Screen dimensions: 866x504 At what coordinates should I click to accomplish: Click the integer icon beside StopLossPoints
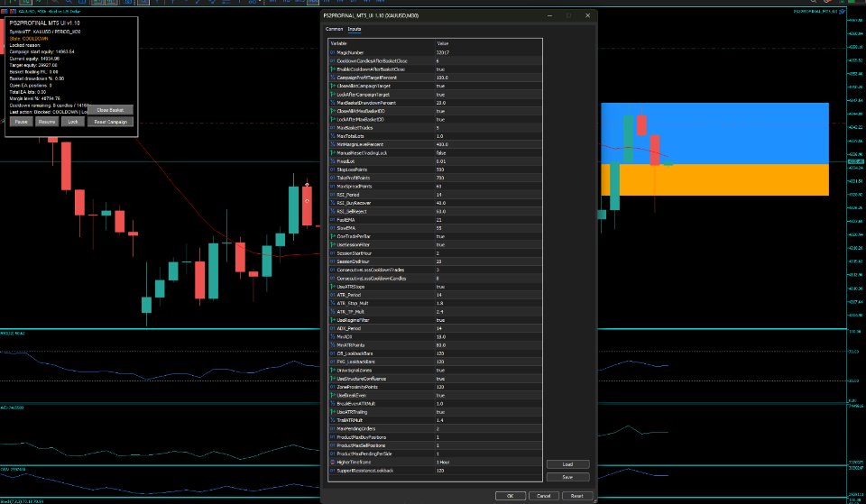pyautogui.click(x=333, y=170)
